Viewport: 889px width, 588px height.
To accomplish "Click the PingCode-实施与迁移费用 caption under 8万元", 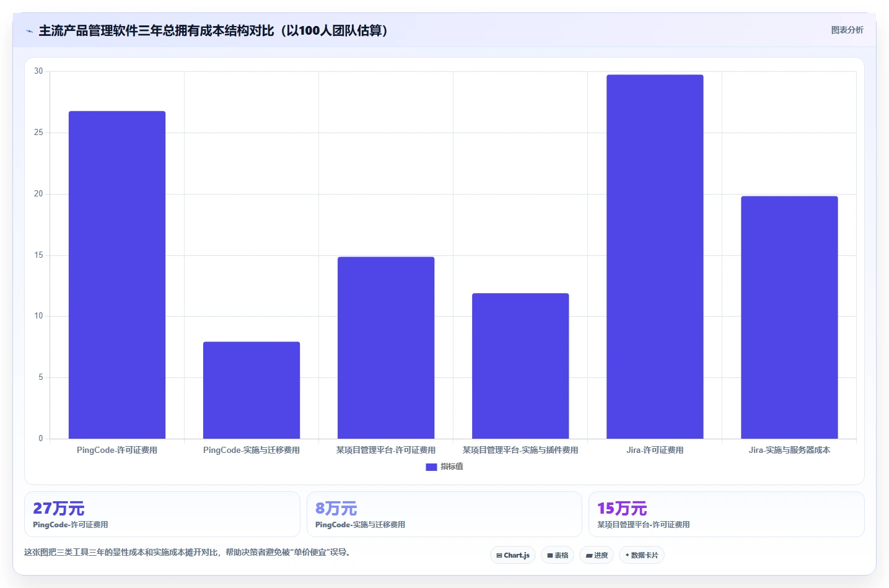I will (x=360, y=525).
